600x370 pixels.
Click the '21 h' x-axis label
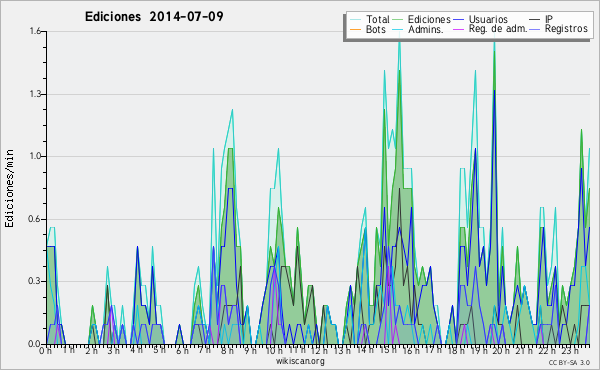pyautogui.click(x=523, y=350)
